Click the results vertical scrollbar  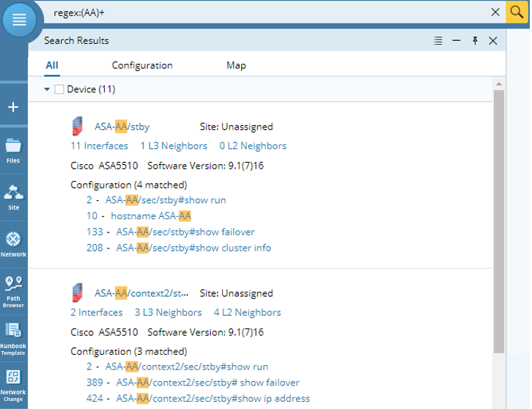499,220
